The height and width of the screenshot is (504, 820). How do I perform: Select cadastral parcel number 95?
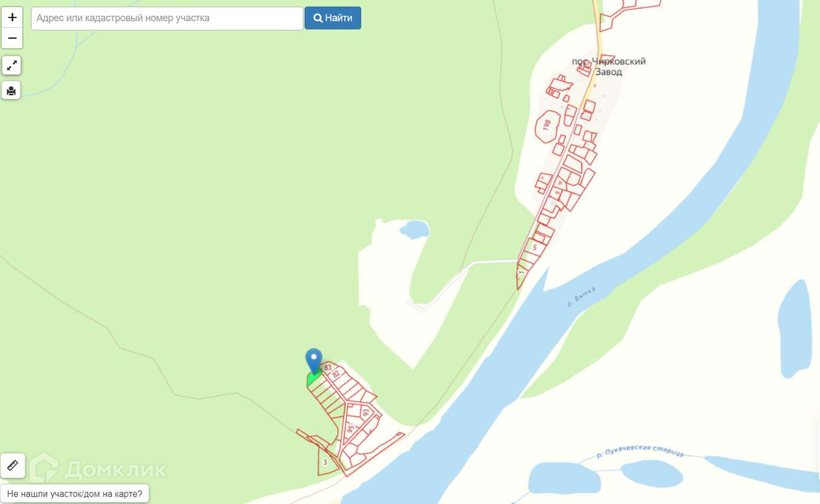tap(350, 428)
